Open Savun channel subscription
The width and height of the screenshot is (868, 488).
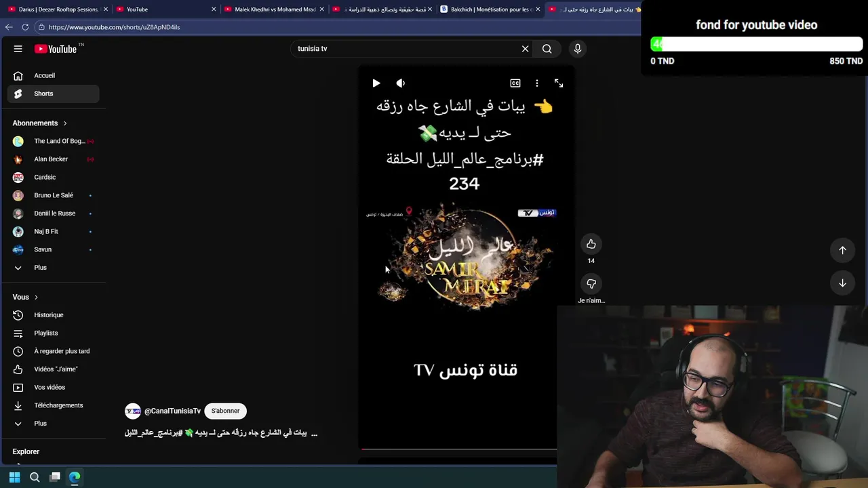pos(53,249)
